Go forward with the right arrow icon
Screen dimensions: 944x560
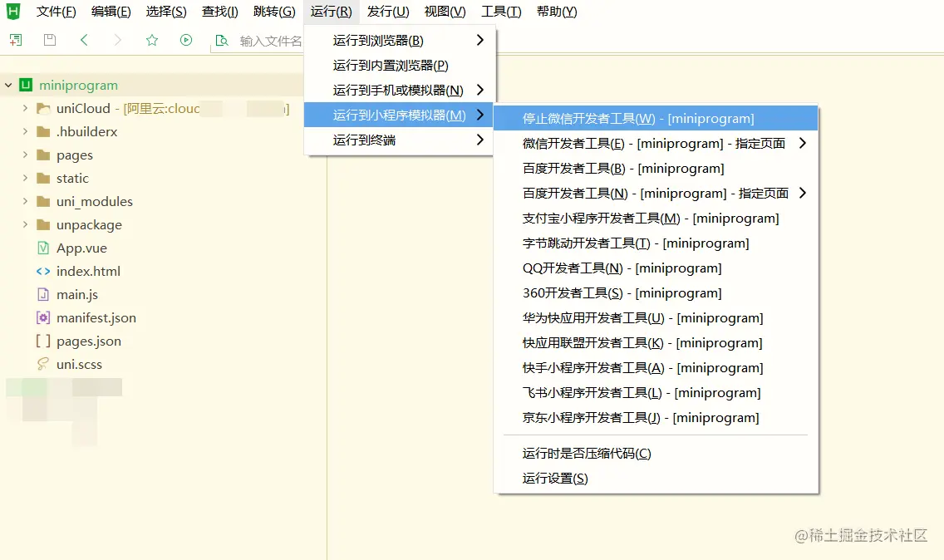click(x=118, y=41)
